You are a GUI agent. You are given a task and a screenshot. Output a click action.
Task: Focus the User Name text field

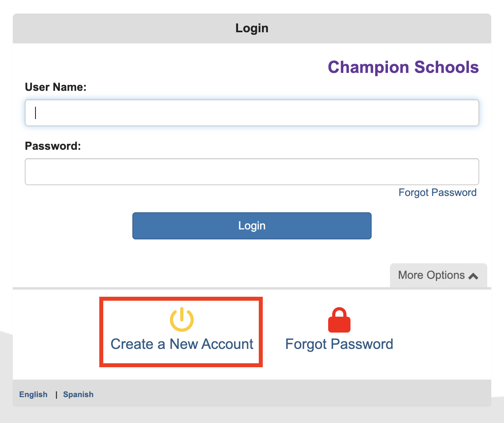pyautogui.click(x=252, y=113)
